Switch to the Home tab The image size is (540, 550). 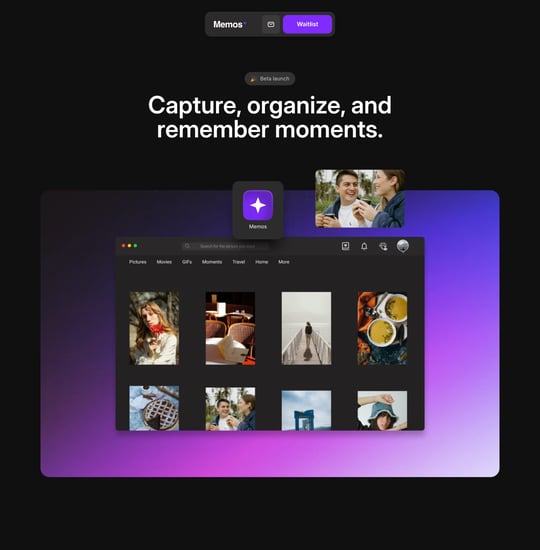click(262, 262)
